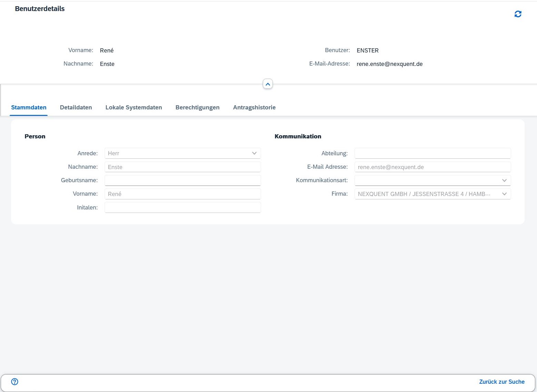
Task: Click the refresh icon in the header
Action: (518, 14)
